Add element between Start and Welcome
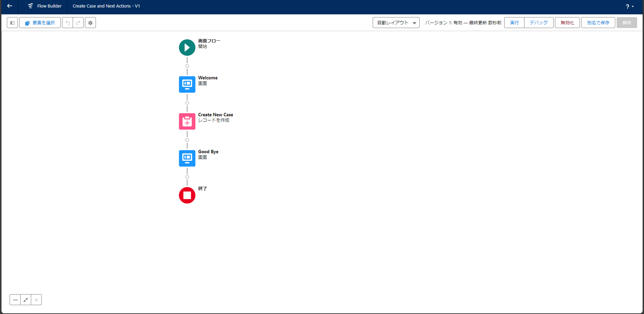 (187, 66)
